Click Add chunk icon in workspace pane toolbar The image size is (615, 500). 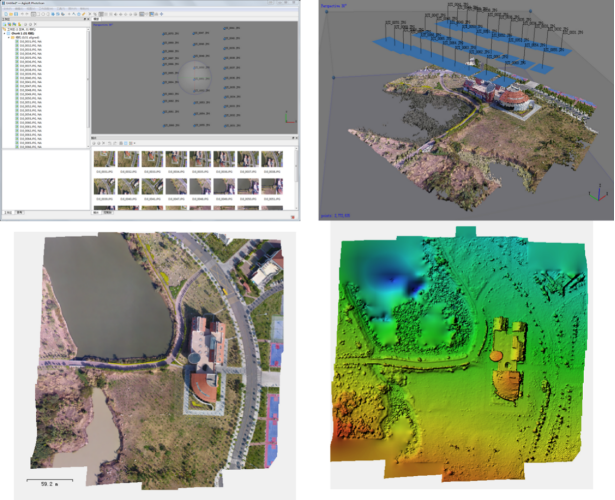pos(5,24)
